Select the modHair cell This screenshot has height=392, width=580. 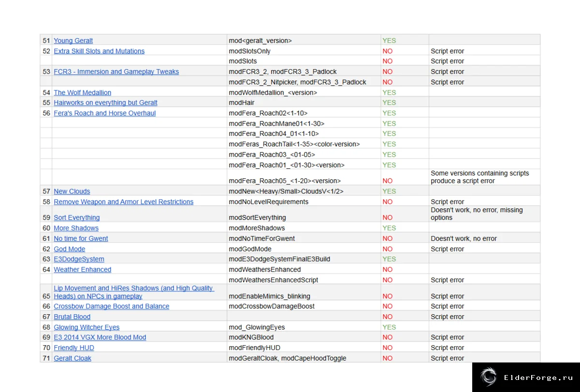[304, 102]
